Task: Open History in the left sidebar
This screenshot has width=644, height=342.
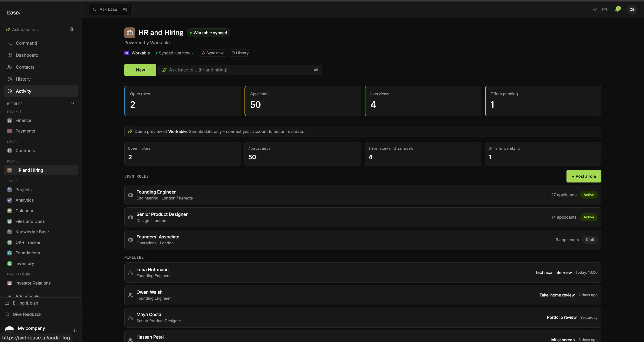Action: (x=41, y=79)
